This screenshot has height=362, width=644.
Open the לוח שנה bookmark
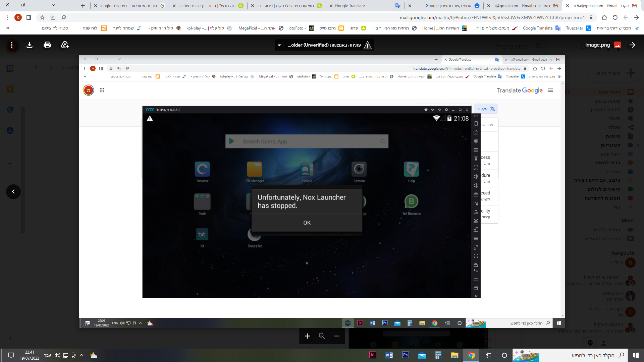point(94,28)
